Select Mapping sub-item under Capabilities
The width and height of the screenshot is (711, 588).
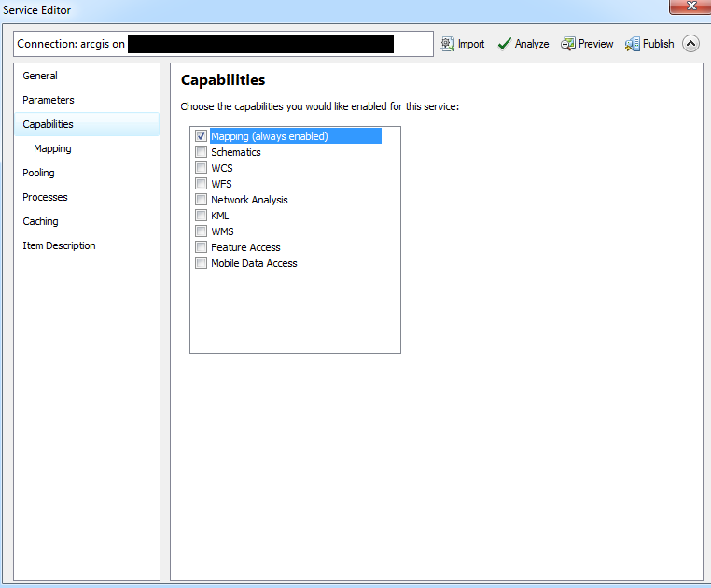(52, 148)
